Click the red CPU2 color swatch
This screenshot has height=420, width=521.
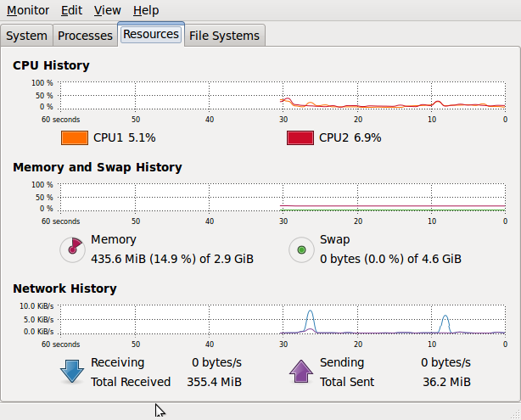300,137
